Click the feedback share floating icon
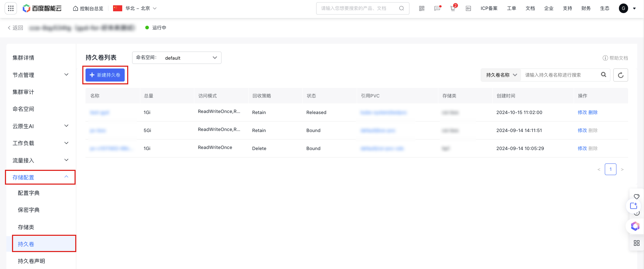Viewport: 644px width, 269px height. [634, 205]
